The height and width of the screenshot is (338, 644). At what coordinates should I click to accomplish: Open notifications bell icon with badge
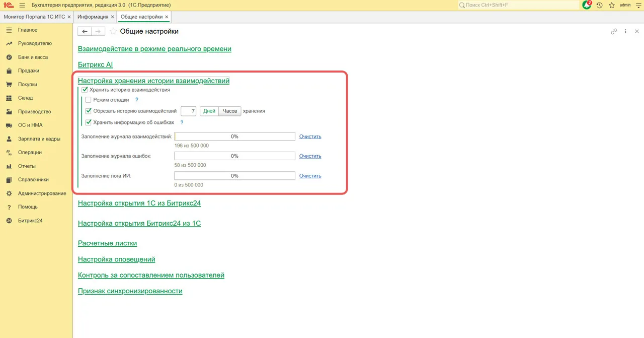[x=587, y=5]
